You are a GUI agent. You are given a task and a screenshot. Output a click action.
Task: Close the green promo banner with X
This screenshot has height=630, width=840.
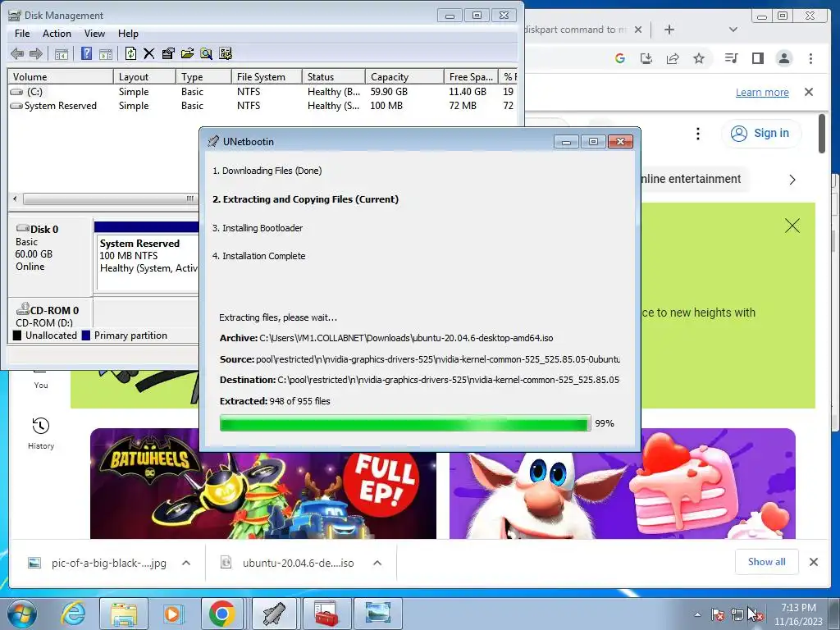pyautogui.click(x=792, y=226)
